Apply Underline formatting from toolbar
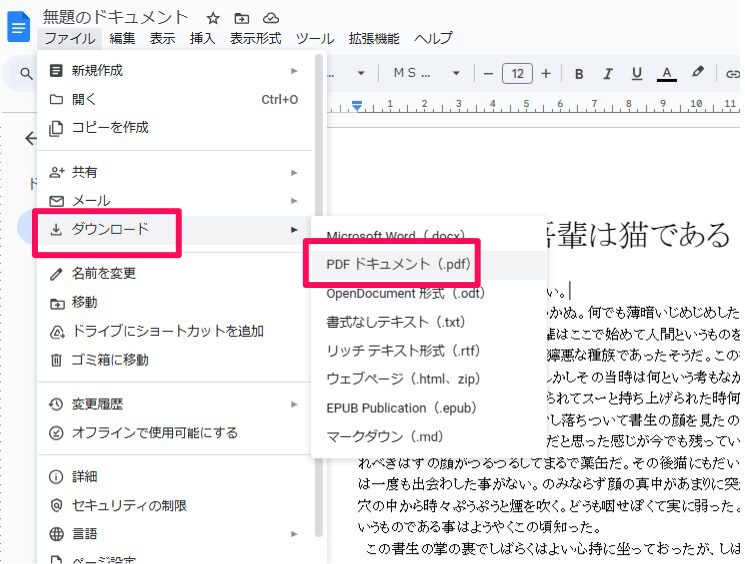Viewport: 745px width, 564px height. pos(636,73)
